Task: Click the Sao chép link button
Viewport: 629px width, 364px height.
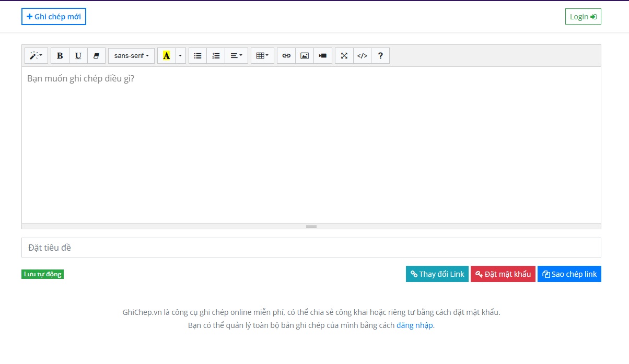Action: [569, 274]
